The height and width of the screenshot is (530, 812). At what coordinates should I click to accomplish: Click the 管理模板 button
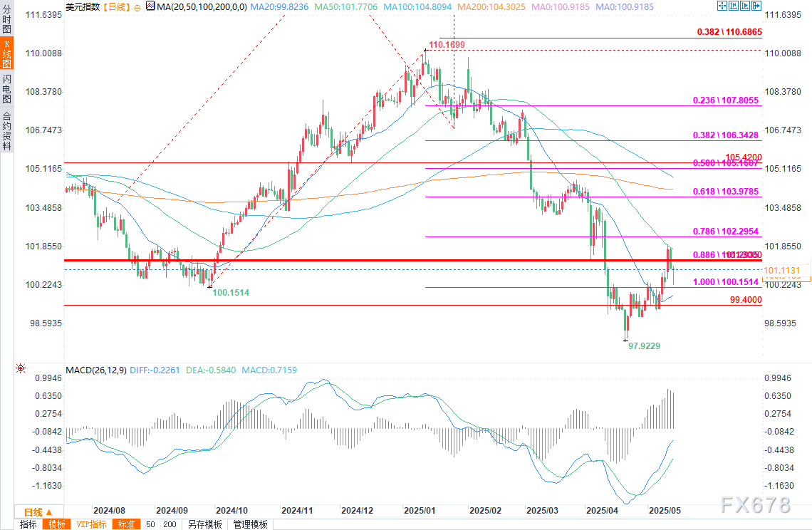250,524
